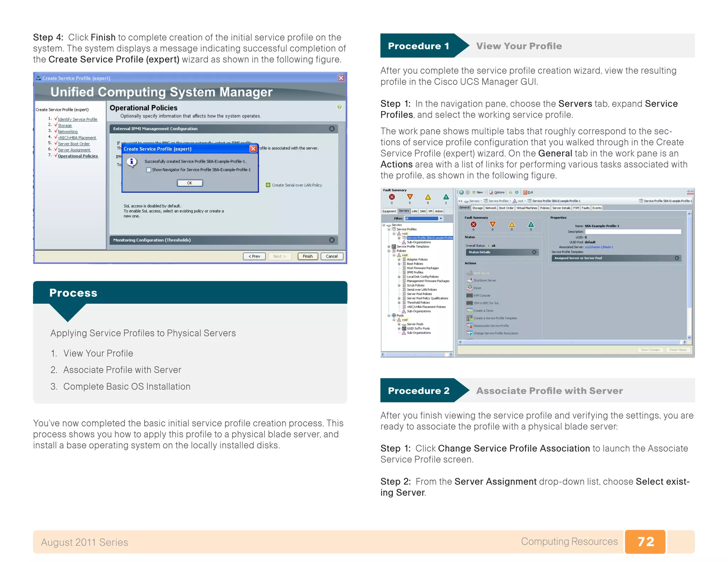Expand the Boot Policies tree node
Image resolution: width=728 pixels, height=562 pixels.
(x=399, y=264)
